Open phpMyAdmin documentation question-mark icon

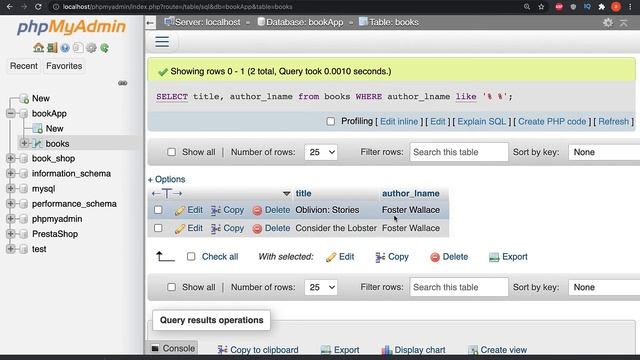pos(65,48)
